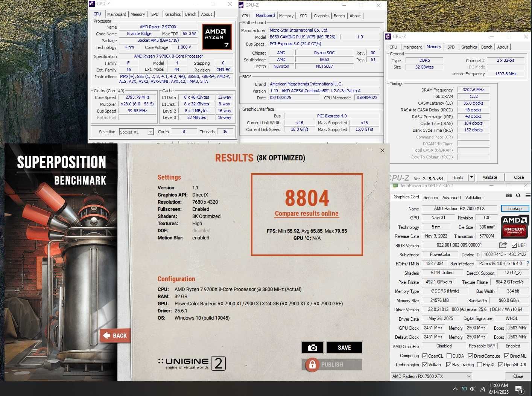Switch to the Sensors tab in GPU-Z
The image size is (532, 396).
(x=431, y=198)
